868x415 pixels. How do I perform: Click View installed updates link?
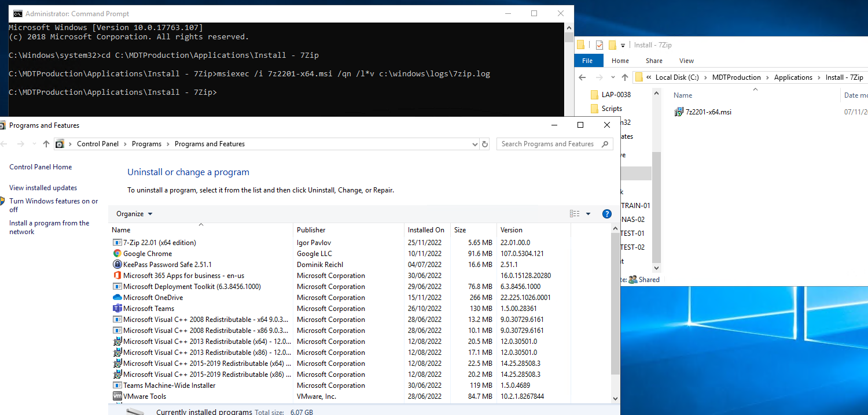(x=43, y=188)
